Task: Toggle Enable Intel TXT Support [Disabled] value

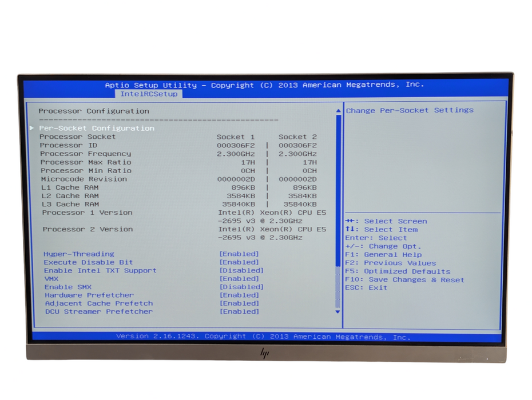Action: pos(241,270)
